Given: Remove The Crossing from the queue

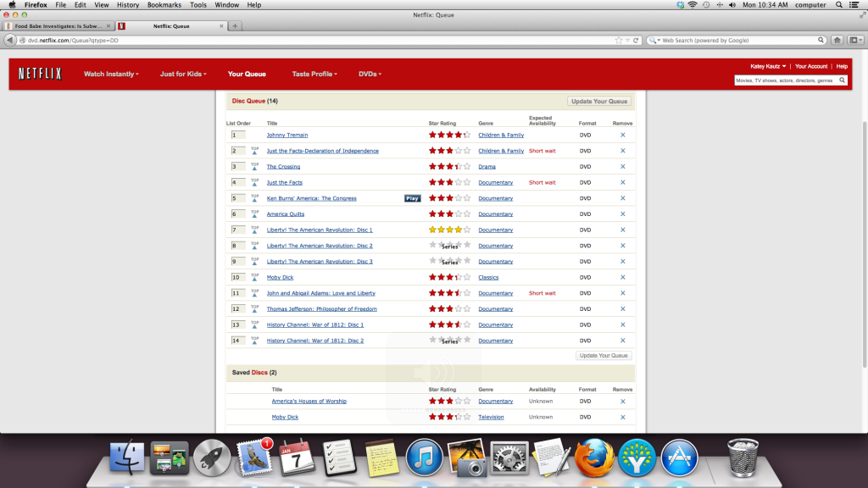Looking at the screenshot, I should [x=623, y=167].
